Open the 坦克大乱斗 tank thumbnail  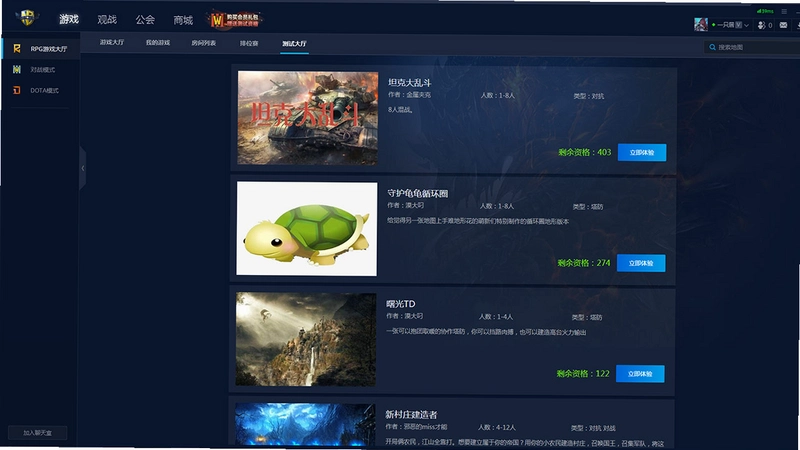(308, 118)
